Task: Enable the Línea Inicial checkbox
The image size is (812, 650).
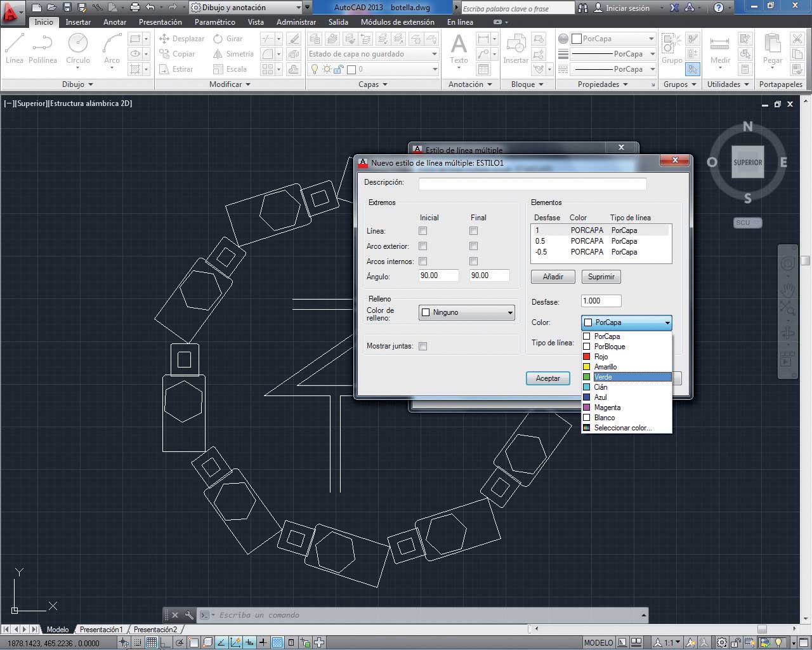Action: click(x=423, y=231)
